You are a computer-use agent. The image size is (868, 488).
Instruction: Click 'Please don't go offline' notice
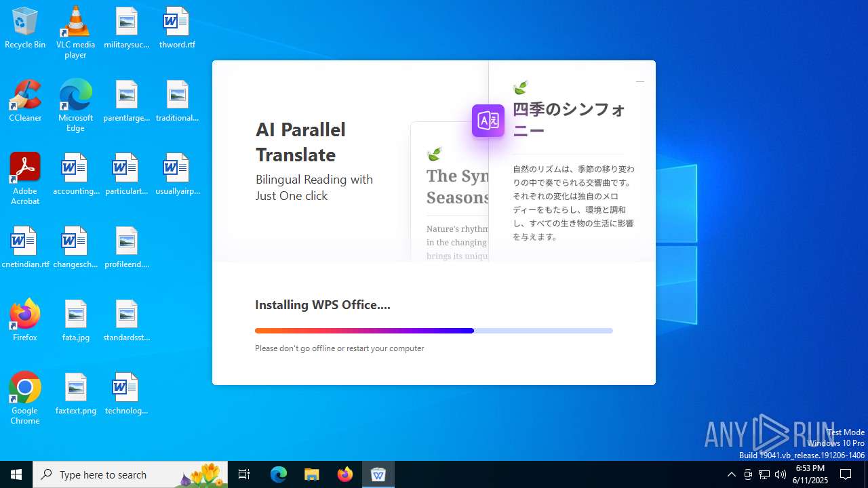[x=339, y=348]
